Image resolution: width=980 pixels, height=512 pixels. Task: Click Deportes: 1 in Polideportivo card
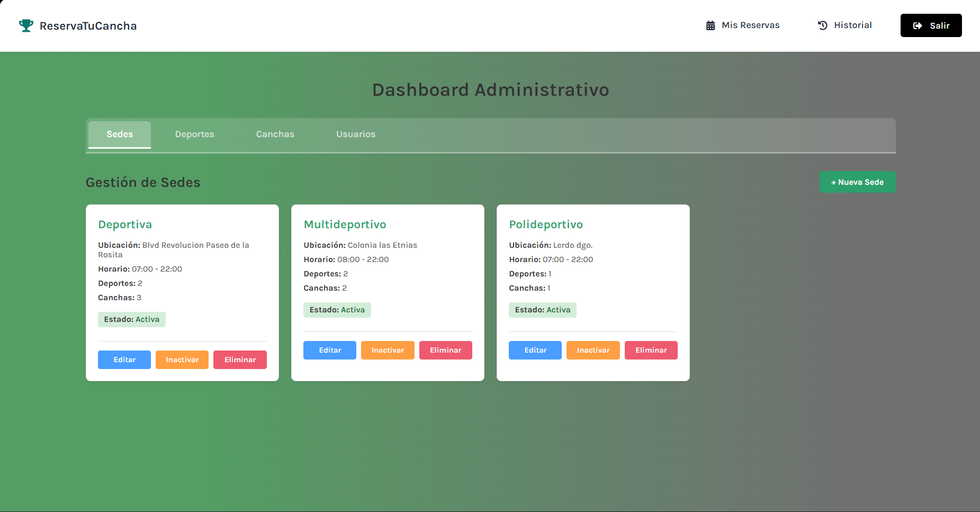point(530,274)
